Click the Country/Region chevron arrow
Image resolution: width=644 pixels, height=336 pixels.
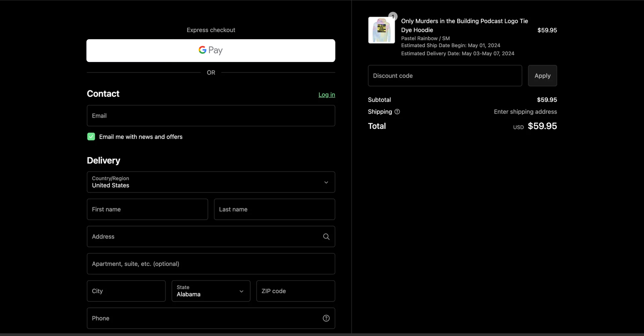point(326,182)
